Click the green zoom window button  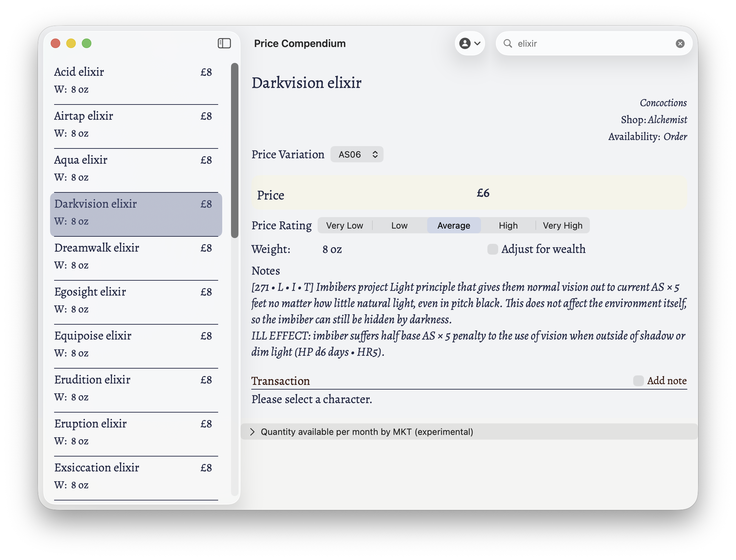pyautogui.click(x=87, y=43)
